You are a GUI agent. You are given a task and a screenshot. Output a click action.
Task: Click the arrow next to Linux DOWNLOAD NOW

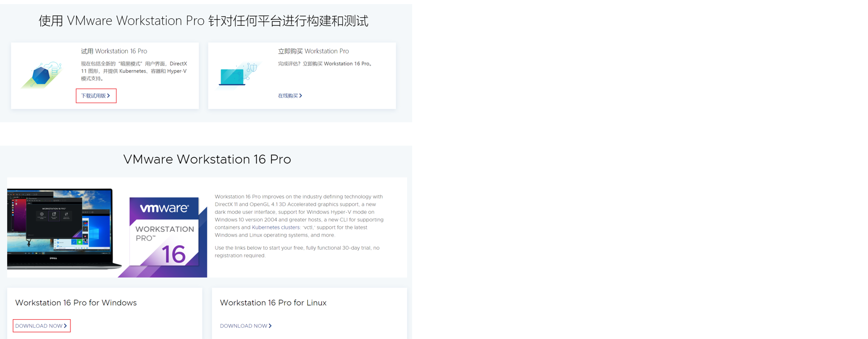[x=270, y=326]
